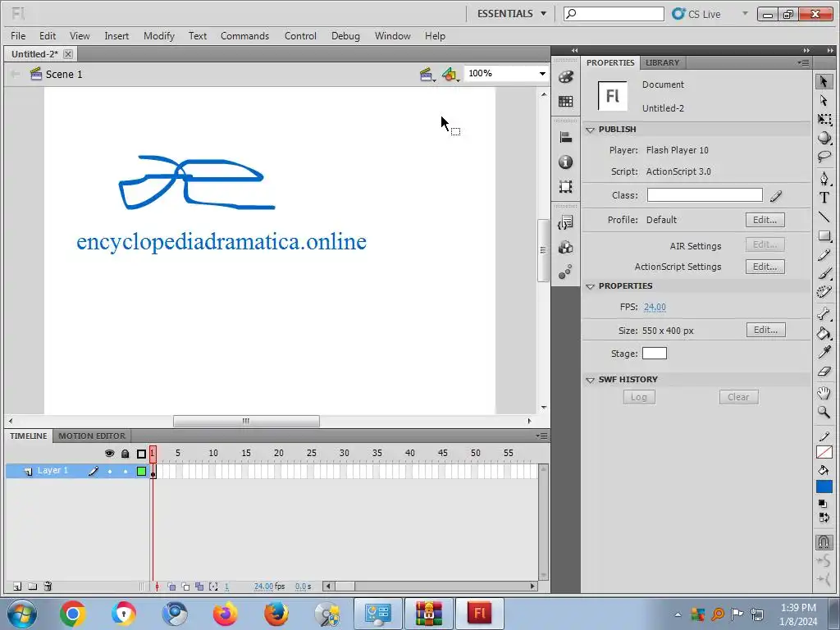
Task: Collapse the SWF HISTORY section
Action: [x=591, y=380]
